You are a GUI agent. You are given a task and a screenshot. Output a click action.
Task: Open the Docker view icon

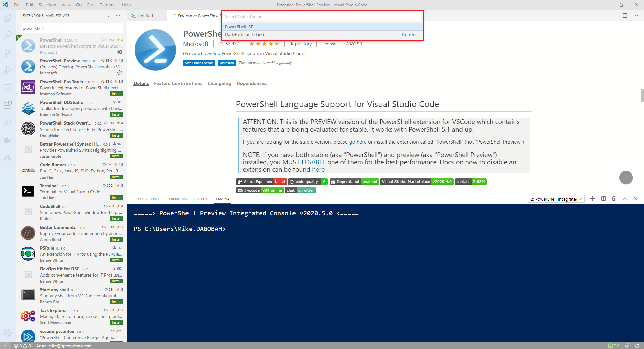click(x=7, y=140)
